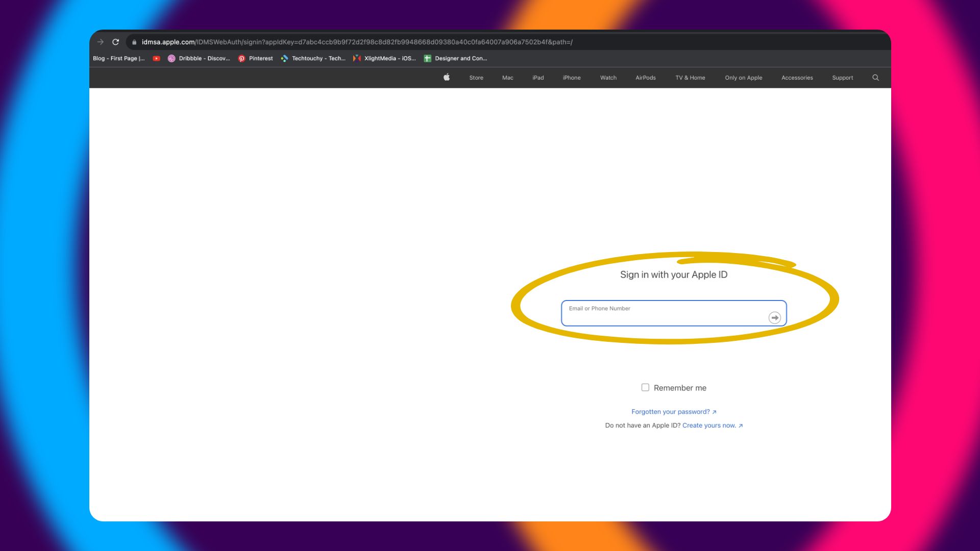980x551 pixels.
Task: Tick the Remember me checkbox
Action: point(645,388)
